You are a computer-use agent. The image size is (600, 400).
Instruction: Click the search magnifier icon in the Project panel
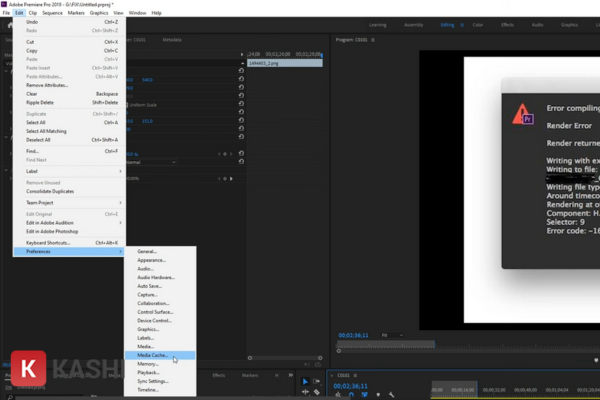pos(8,395)
